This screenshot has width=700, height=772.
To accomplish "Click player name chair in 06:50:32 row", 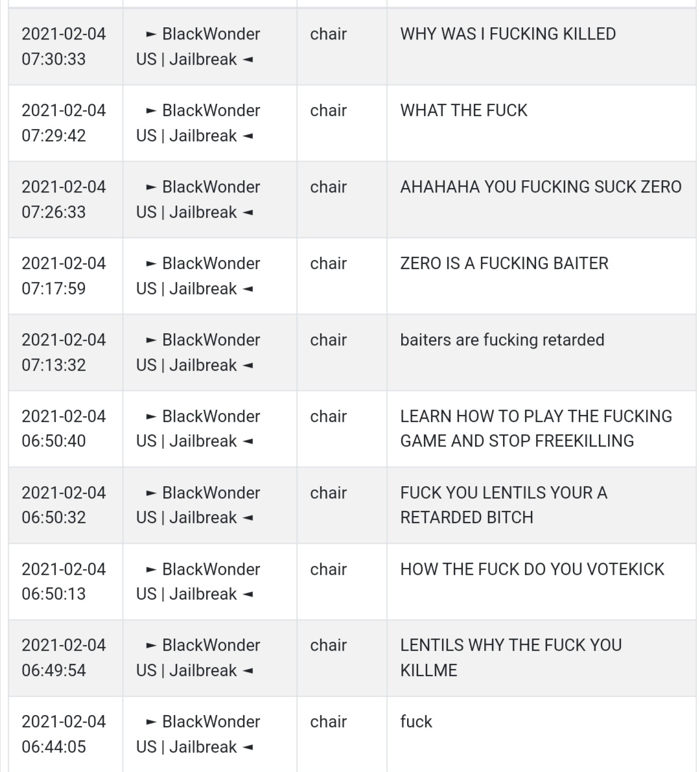I will pos(329,493).
